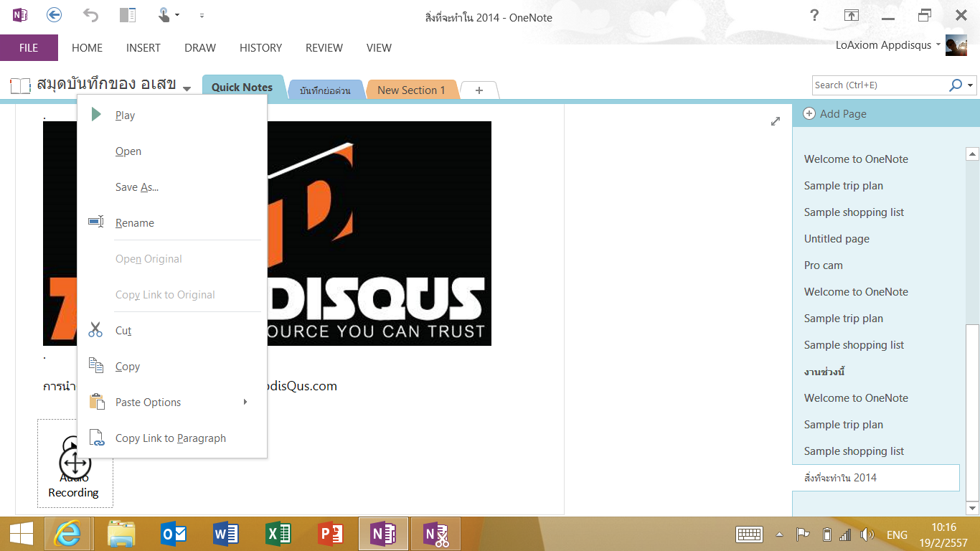Click the Full Page View ribbon icon

852,15
